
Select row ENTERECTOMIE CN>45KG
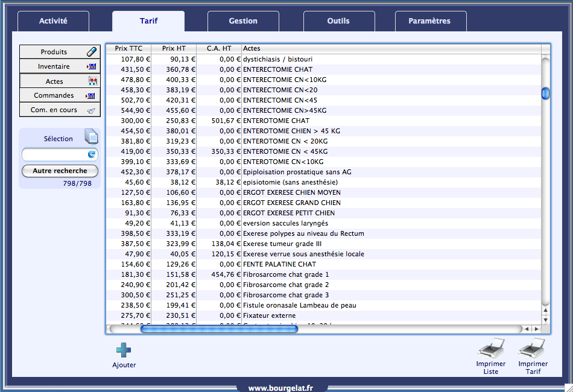pos(323,110)
